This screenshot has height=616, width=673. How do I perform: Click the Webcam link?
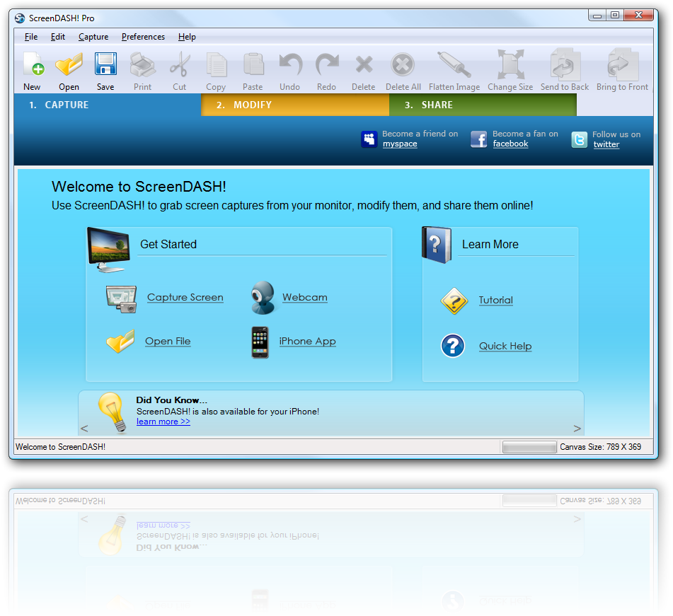(305, 297)
